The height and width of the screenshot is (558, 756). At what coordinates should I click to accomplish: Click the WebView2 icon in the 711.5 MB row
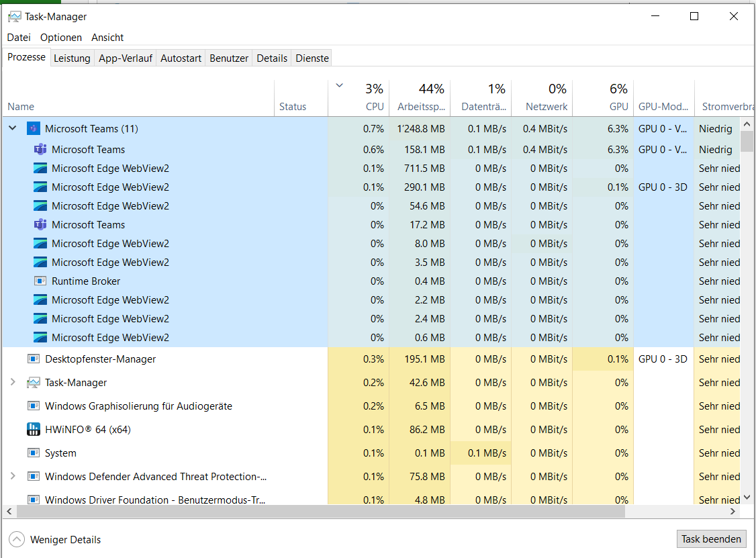40,169
